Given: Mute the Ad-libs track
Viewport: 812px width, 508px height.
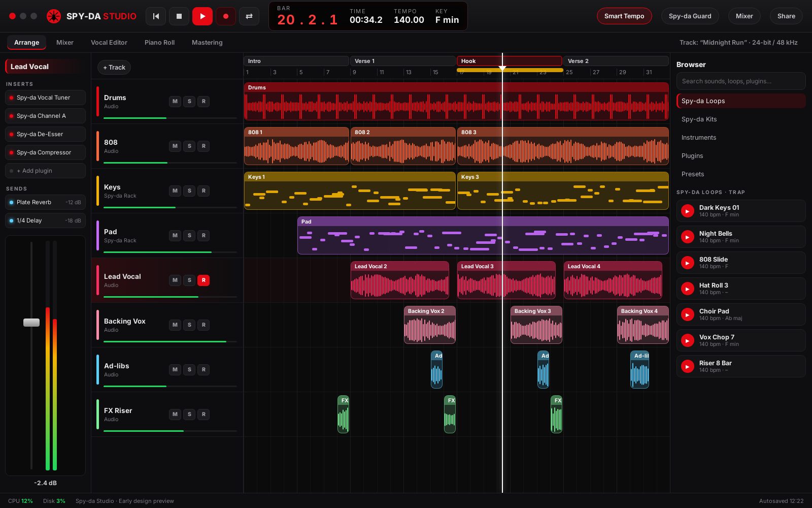Looking at the screenshot, I should (175, 370).
